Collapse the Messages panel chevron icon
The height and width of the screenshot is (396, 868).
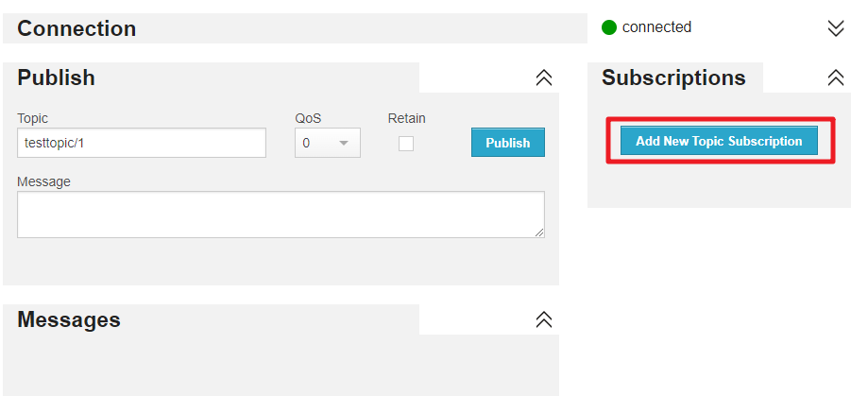coord(544,319)
